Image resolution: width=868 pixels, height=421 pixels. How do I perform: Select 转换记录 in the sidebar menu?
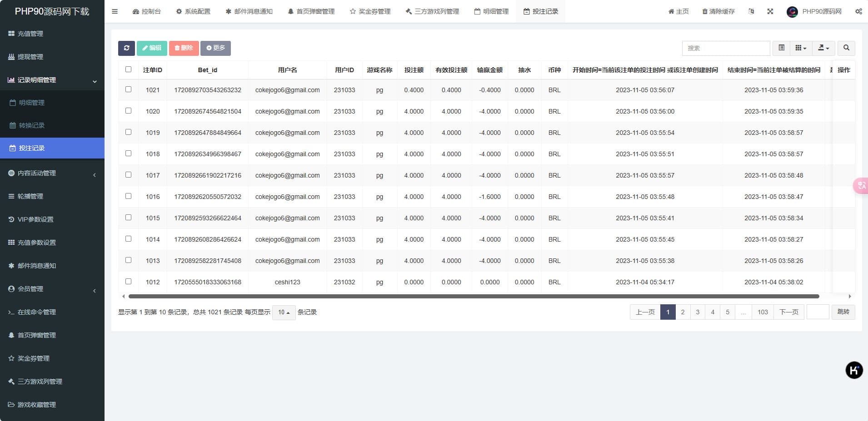pos(31,125)
